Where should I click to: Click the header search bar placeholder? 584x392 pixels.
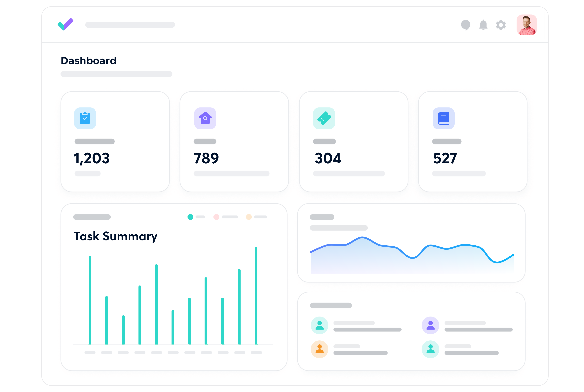pyautogui.click(x=130, y=25)
